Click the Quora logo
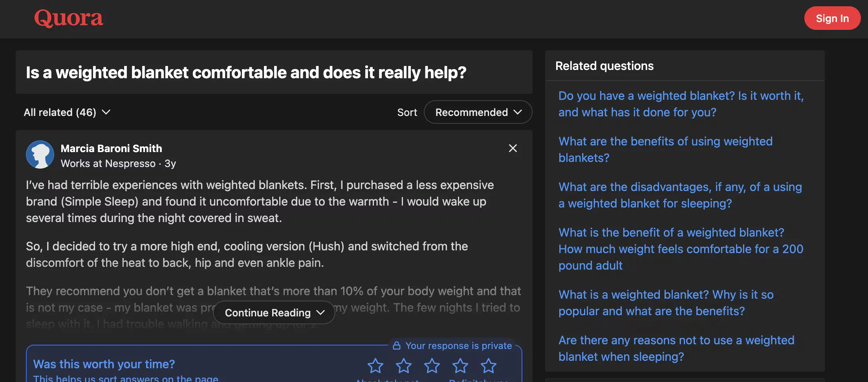This screenshot has width=868, height=382. pyautogui.click(x=69, y=18)
